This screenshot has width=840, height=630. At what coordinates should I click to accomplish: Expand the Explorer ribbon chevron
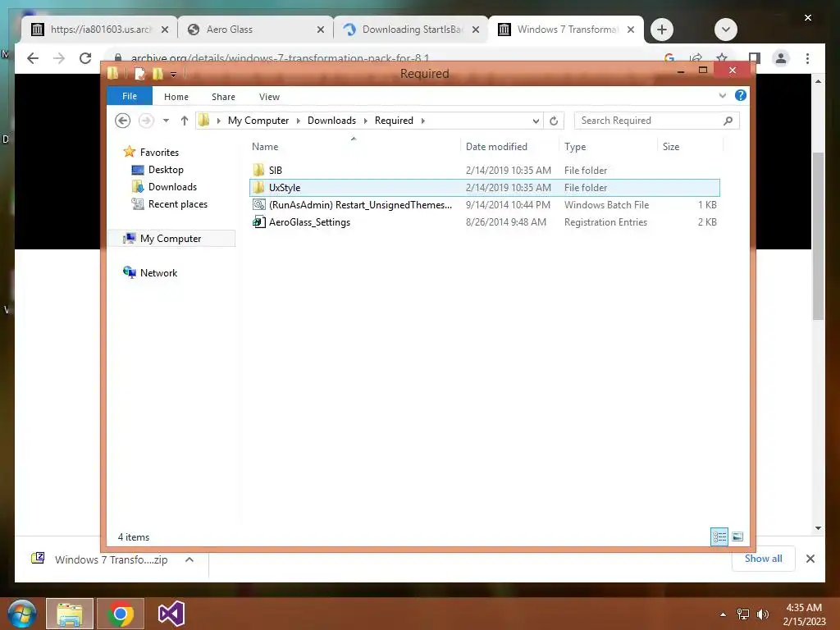[x=723, y=95]
